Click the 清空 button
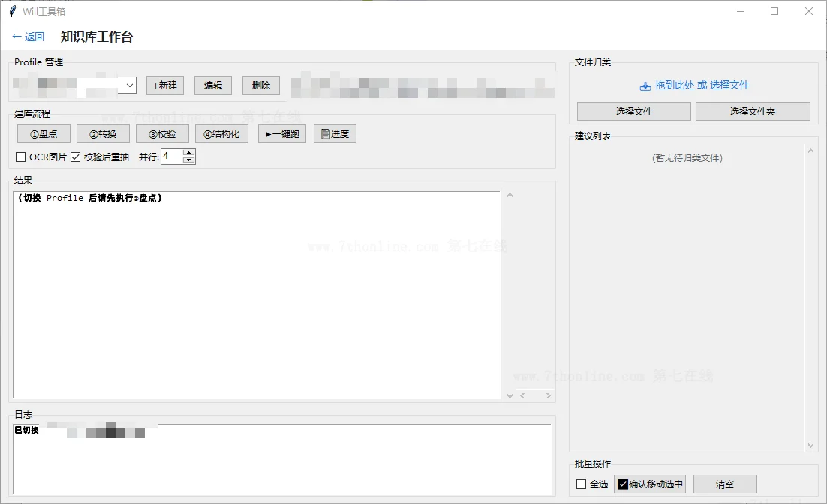The width and height of the screenshot is (827, 504). click(x=725, y=484)
